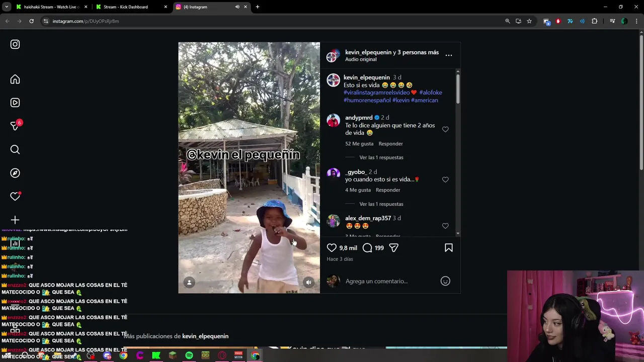The width and height of the screenshot is (644, 362).
Task: Expand replies under _gyobo_'s comment
Action: (x=381, y=204)
